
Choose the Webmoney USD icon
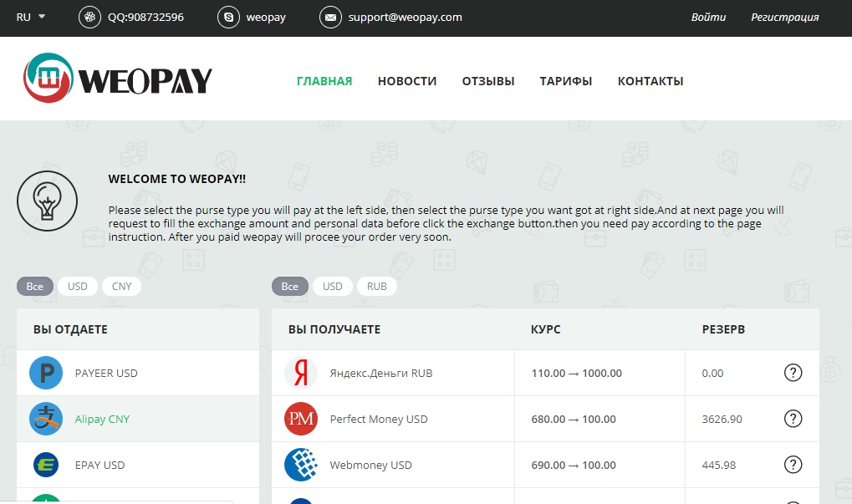click(301, 465)
